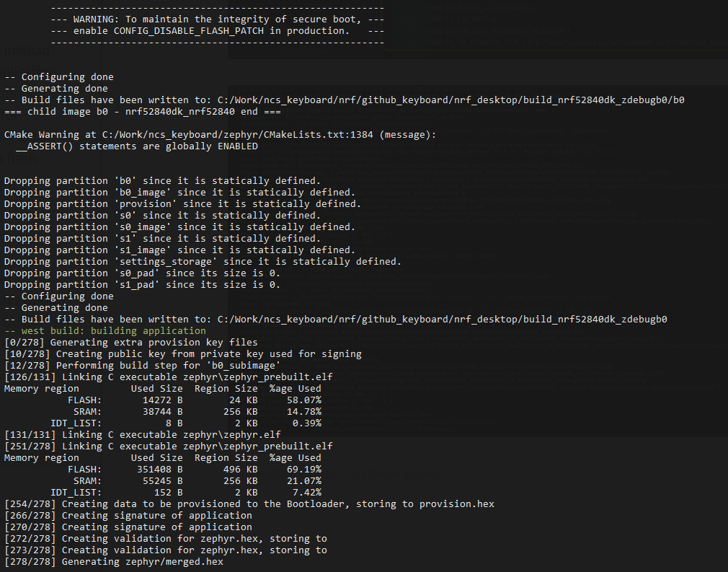Click the 7.42% IDT_LIST usage value
Image resolution: width=728 pixels, height=572 pixels.
(x=306, y=493)
